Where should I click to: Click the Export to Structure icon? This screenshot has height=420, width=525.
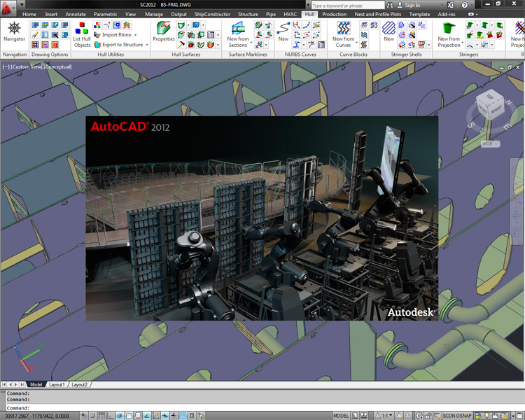tap(97, 45)
